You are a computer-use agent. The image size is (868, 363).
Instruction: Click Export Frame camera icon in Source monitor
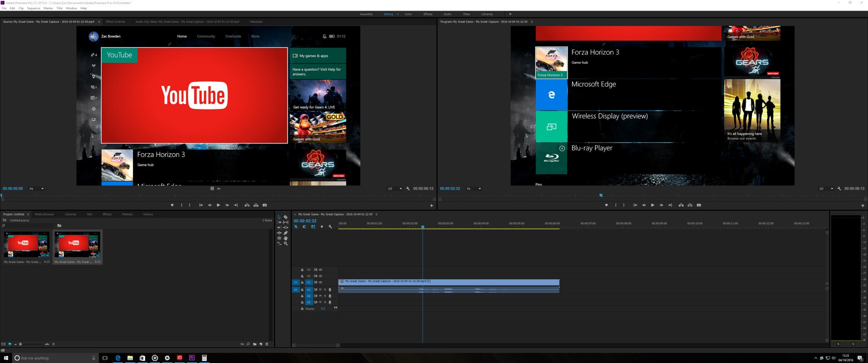click(x=265, y=205)
